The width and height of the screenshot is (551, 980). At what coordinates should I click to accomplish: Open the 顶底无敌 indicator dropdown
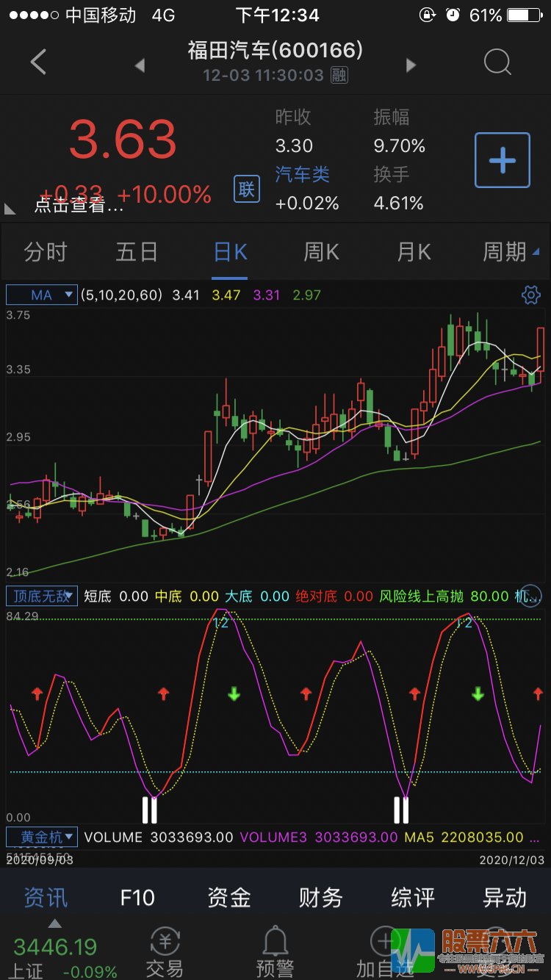pyautogui.click(x=41, y=596)
